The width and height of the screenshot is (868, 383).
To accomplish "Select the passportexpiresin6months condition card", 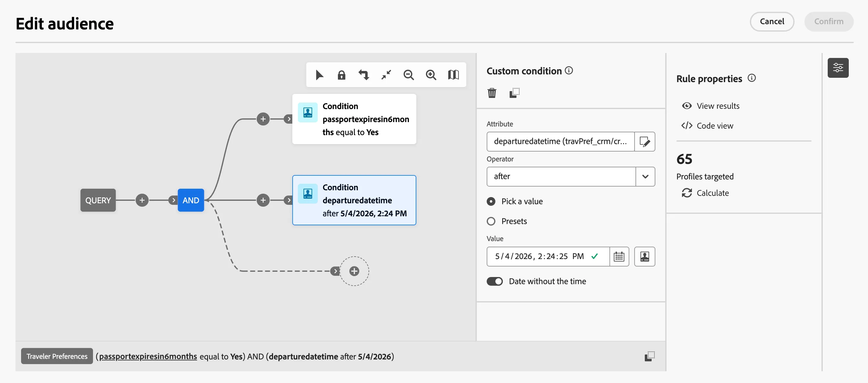I will [354, 119].
